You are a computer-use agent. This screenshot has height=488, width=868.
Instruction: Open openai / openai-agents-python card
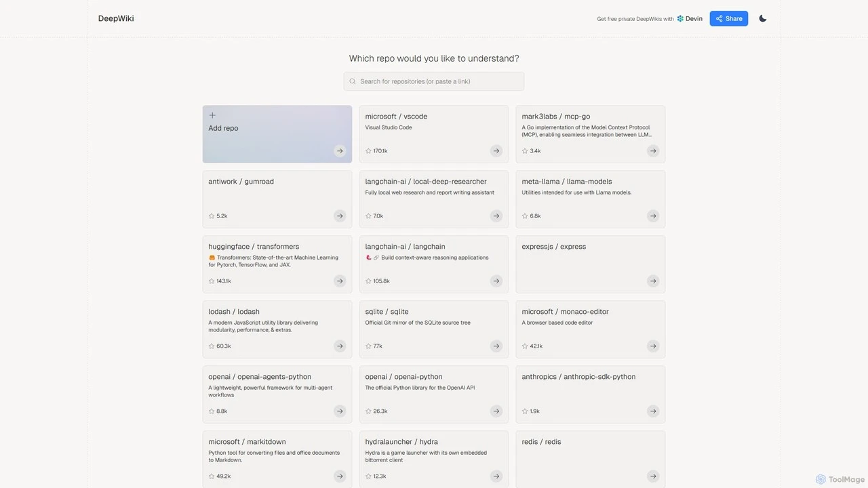277,394
